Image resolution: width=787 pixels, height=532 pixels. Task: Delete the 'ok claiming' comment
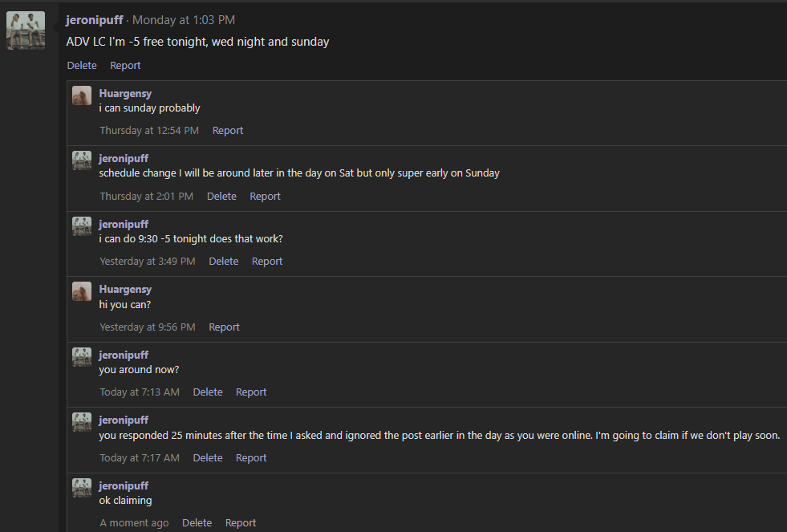click(x=197, y=523)
